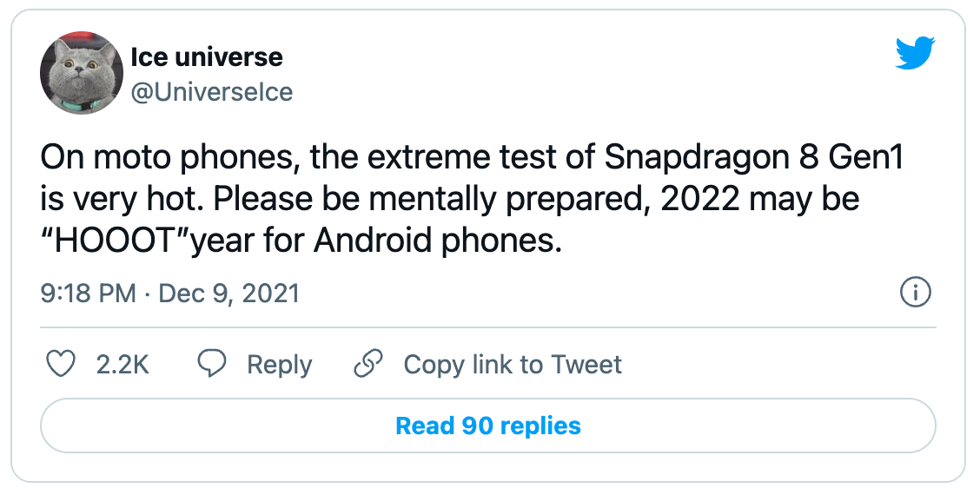980x495 pixels.
Task: Open the Dec 9, 2021 date link
Action: pyautogui.click(x=228, y=294)
